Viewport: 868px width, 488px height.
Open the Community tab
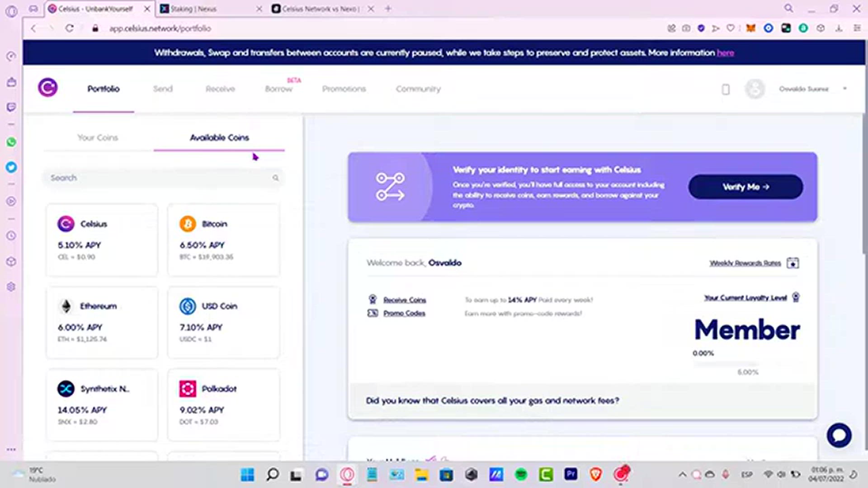[418, 89]
